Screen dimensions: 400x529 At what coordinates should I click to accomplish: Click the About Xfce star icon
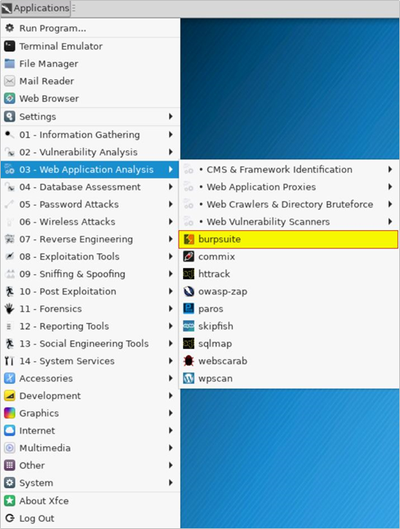(9, 501)
